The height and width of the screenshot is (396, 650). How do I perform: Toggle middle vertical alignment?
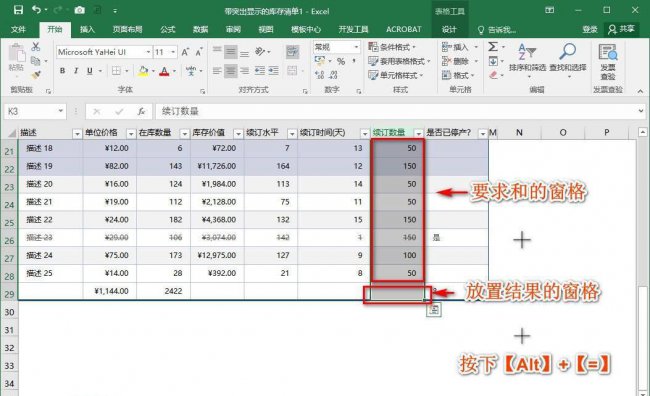pos(231,52)
